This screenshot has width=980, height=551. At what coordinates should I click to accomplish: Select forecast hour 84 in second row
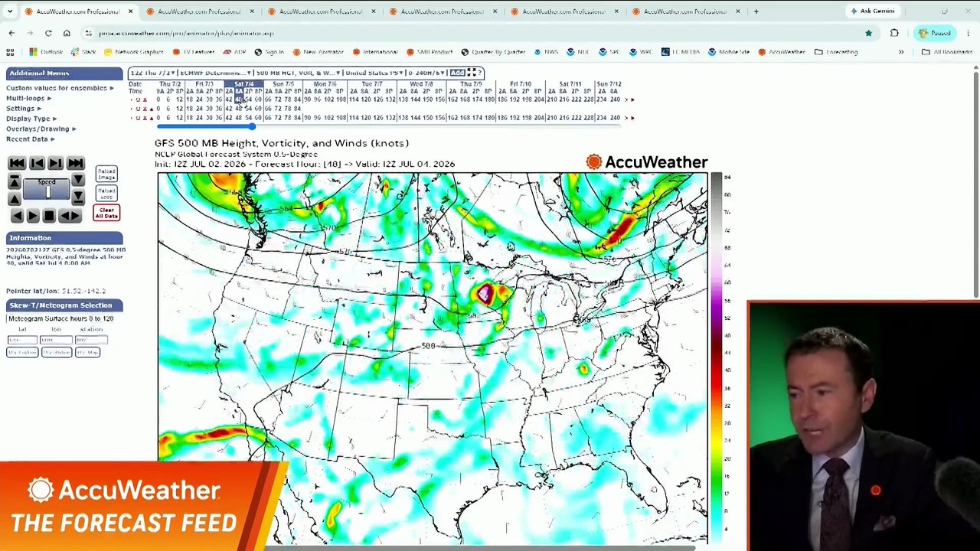(x=297, y=109)
